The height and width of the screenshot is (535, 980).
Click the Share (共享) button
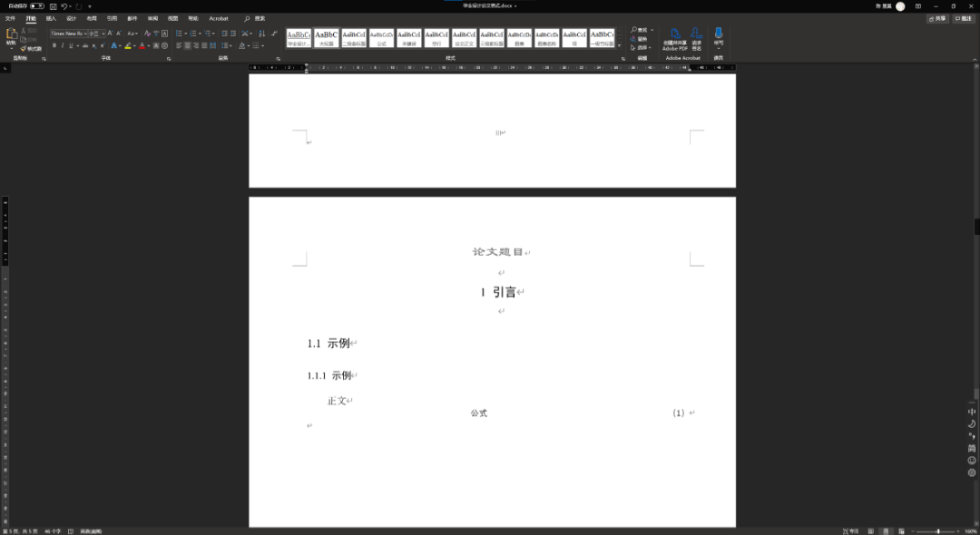pyautogui.click(x=937, y=19)
